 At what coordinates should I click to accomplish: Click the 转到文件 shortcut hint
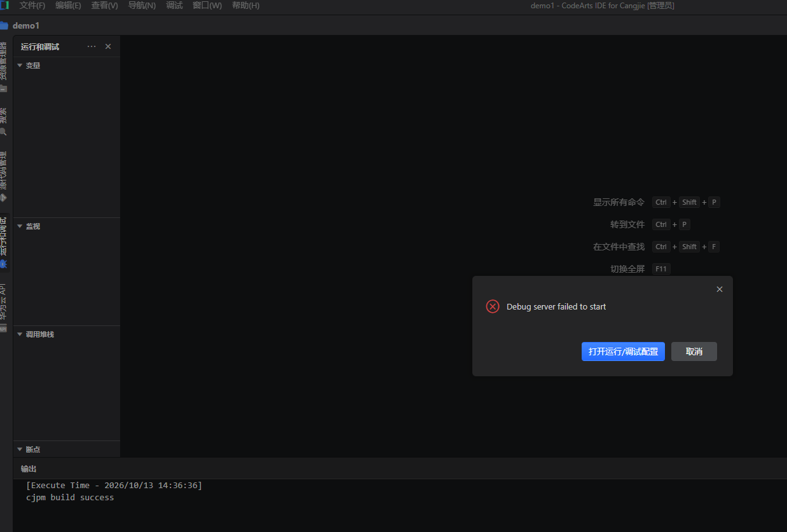(x=627, y=224)
